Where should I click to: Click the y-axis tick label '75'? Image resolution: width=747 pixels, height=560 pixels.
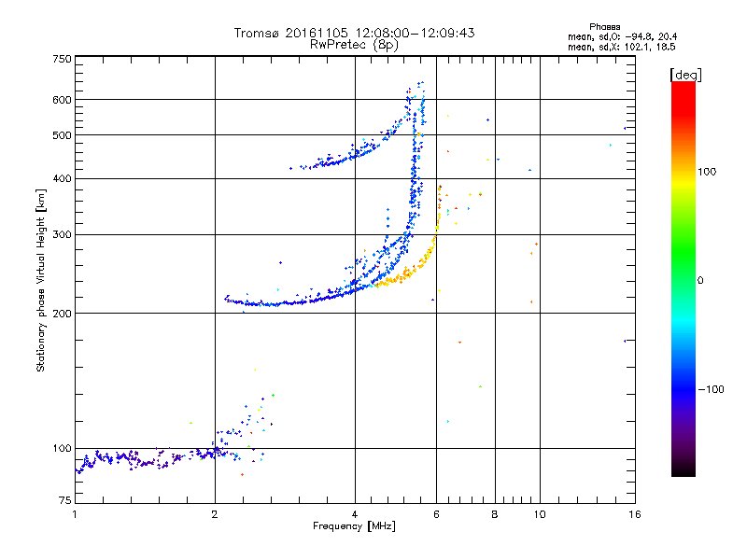[65, 500]
